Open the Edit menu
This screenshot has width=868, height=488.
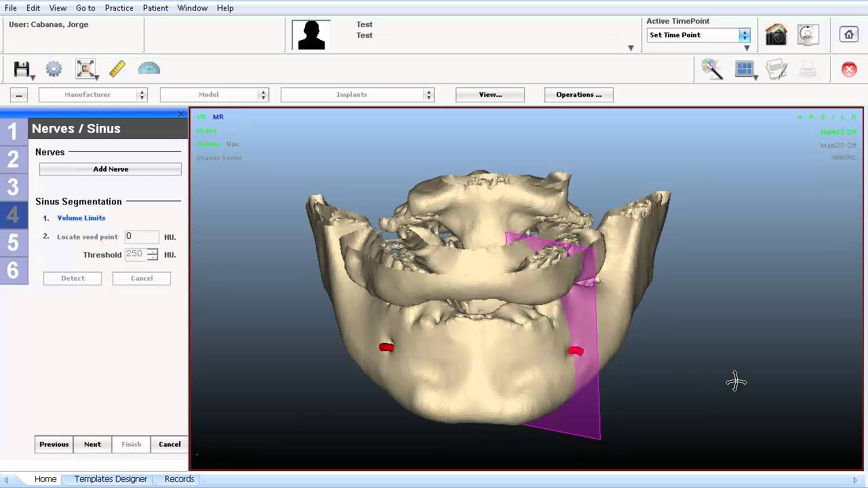tap(33, 8)
